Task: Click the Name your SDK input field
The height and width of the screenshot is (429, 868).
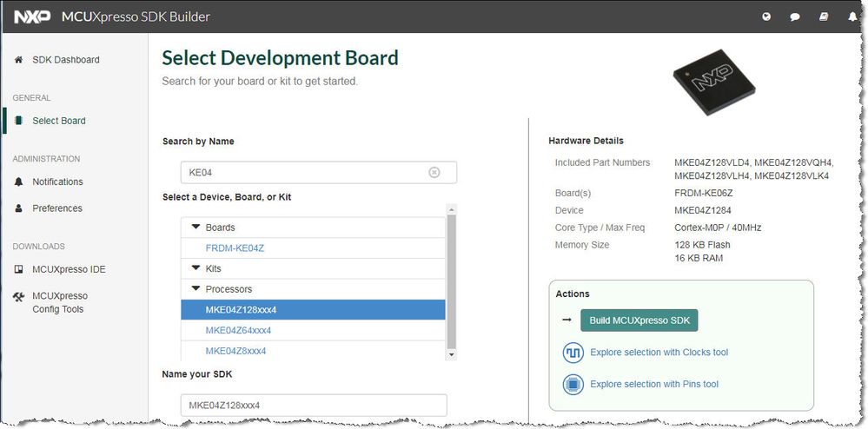Action: pos(314,406)
